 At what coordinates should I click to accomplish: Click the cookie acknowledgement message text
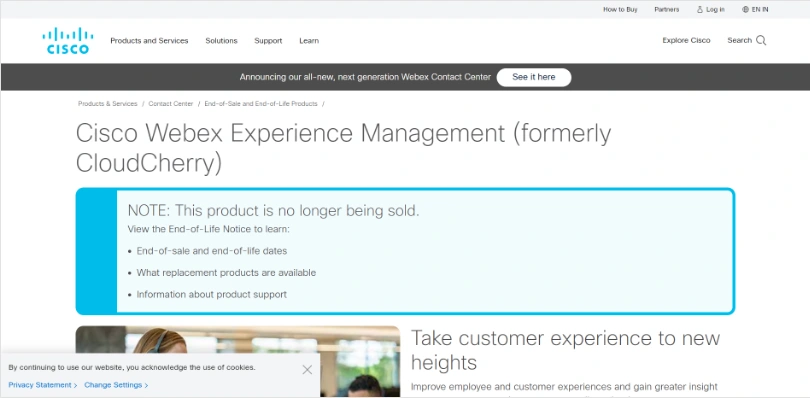click(132, 368)
